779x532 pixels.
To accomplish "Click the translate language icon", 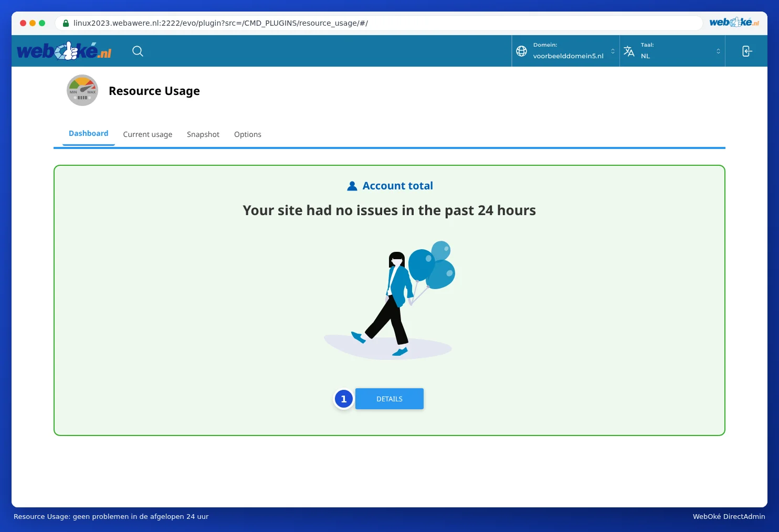I will [x=629, y=51].
